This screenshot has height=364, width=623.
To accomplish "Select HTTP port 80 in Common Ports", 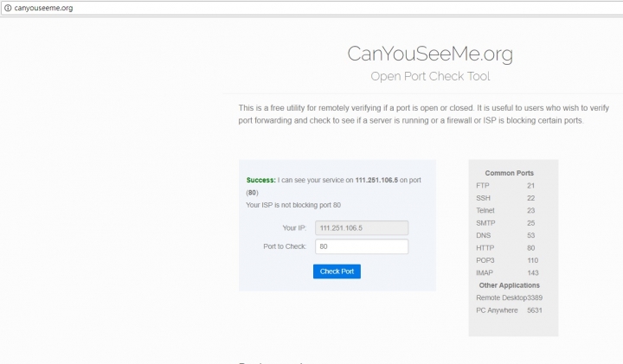I will [505, 248].
